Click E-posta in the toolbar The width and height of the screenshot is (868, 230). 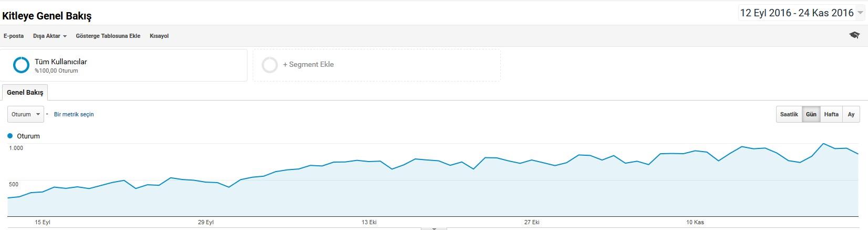(x=14, y=36)
